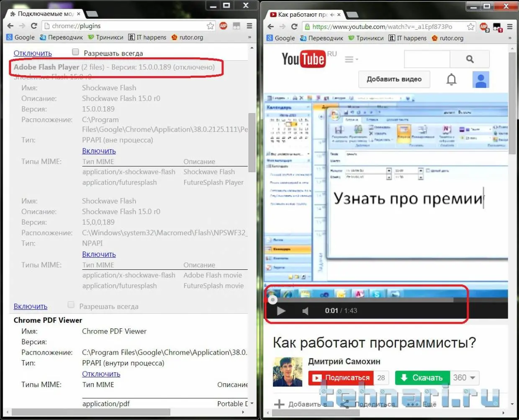Subscribe with the 'Подписаться' button
This screenshot has width=519, height=420.
[x=341, y=378]
